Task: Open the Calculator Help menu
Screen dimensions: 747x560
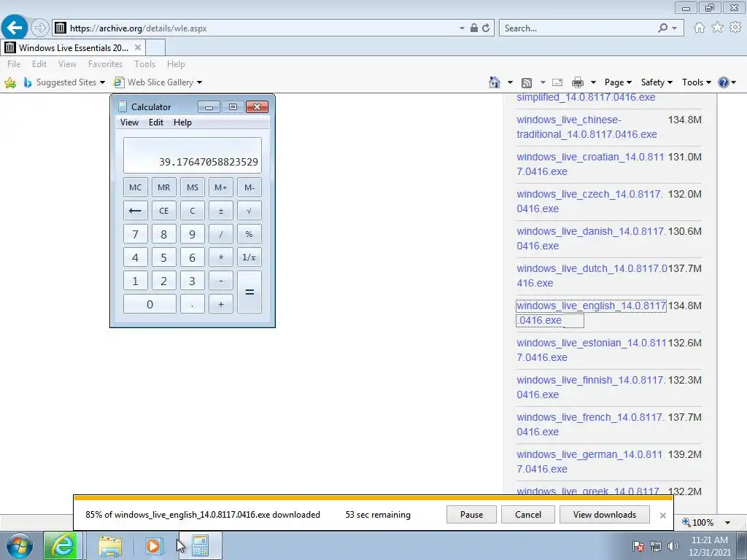Action: (182, 122)
